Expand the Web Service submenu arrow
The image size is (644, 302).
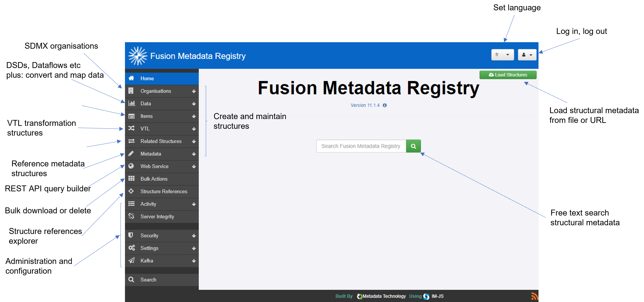194,167
